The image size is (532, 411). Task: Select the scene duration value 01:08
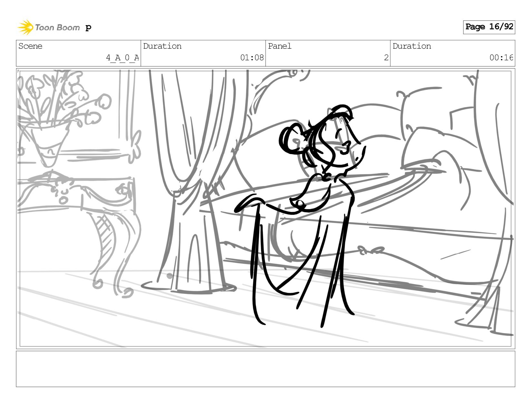coord(252,58)
